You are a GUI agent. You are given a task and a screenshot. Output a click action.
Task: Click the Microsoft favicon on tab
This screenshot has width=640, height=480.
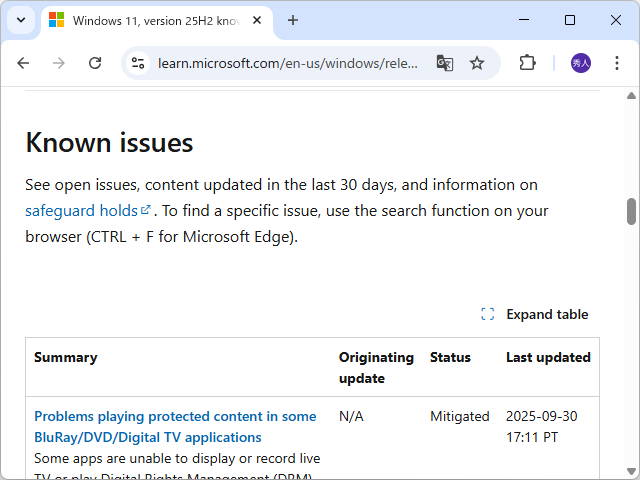tap(56, 20)
